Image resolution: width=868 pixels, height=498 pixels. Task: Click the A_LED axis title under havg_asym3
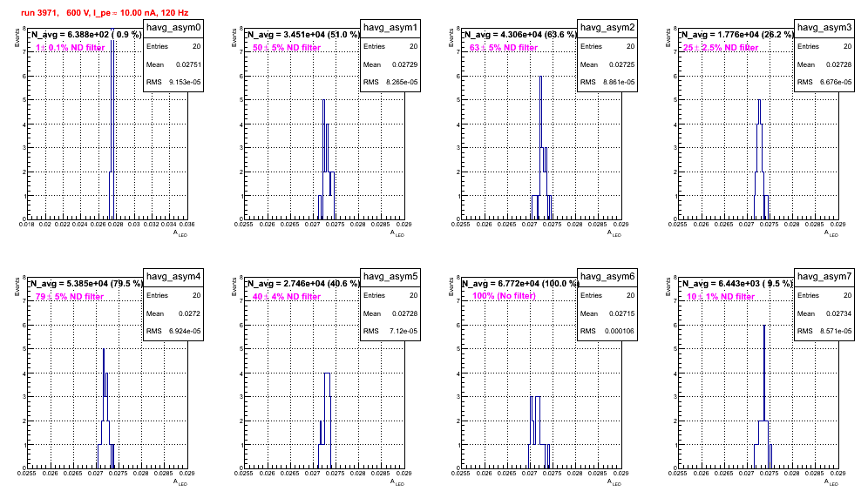pos(831,233)
